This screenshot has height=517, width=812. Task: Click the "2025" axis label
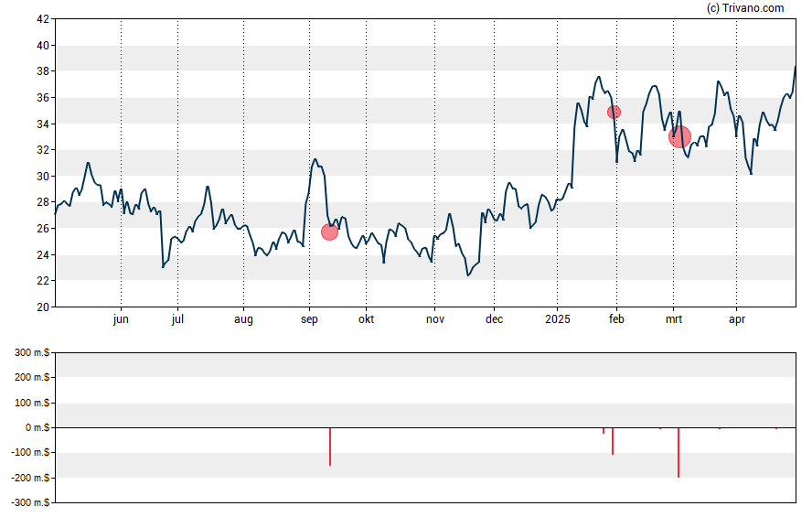(x=557, y=319)
